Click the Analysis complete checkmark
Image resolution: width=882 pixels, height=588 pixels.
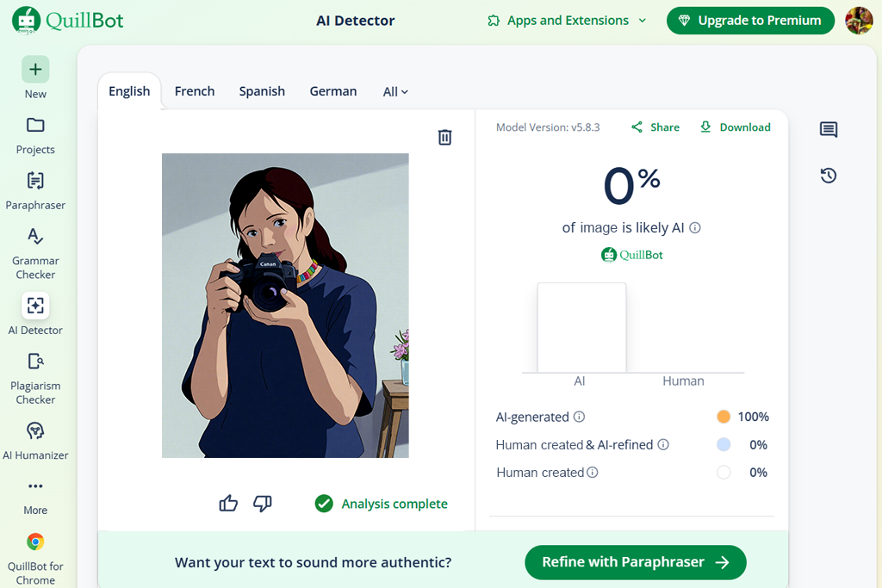tap(324, 503)
